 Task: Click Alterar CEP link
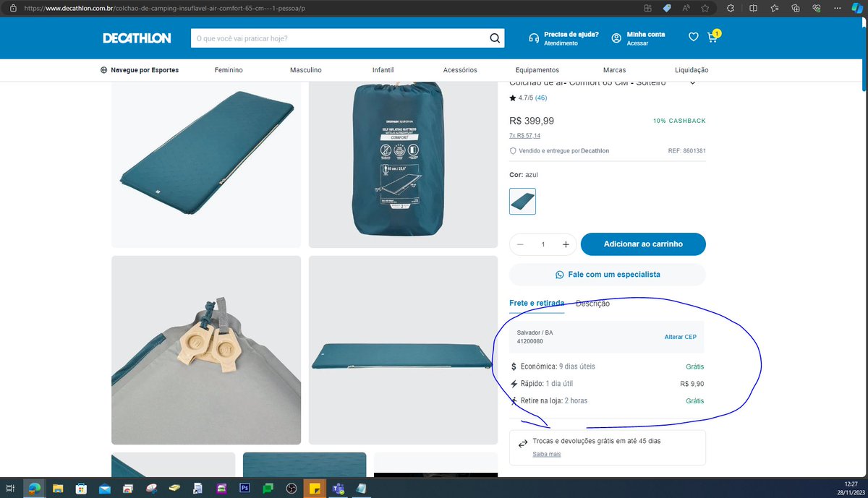680,337
